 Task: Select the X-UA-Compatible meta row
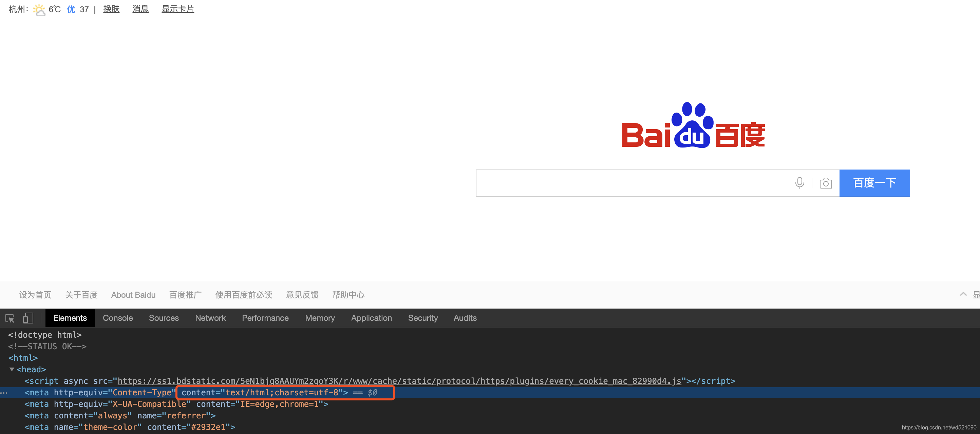pyautogui.click(x=176, y=404)
